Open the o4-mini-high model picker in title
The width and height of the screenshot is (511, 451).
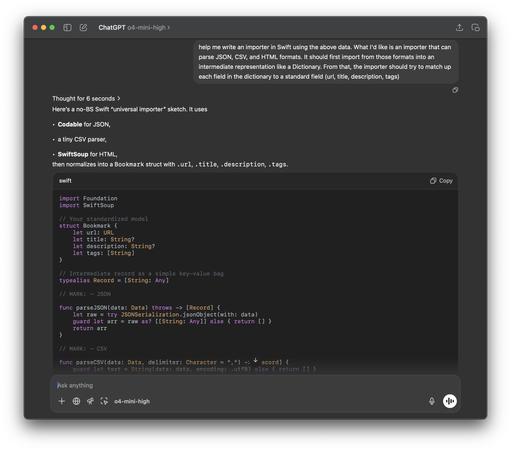tap(149, 28)
